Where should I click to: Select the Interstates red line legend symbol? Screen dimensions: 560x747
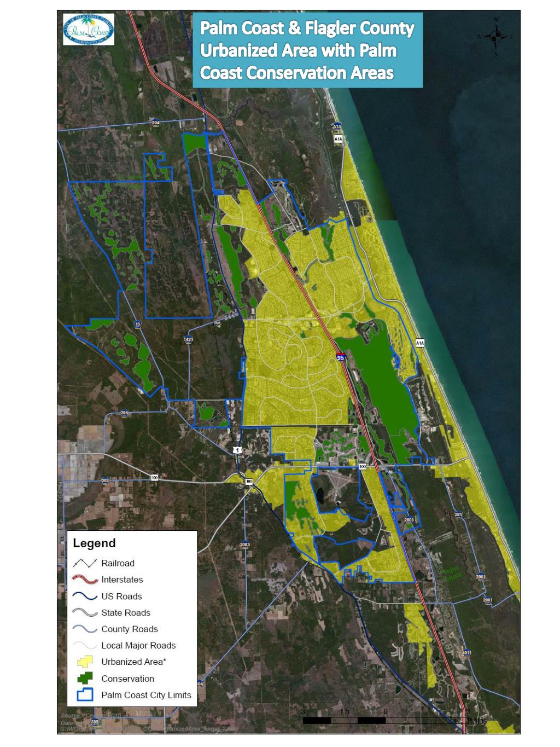(85, 580)
